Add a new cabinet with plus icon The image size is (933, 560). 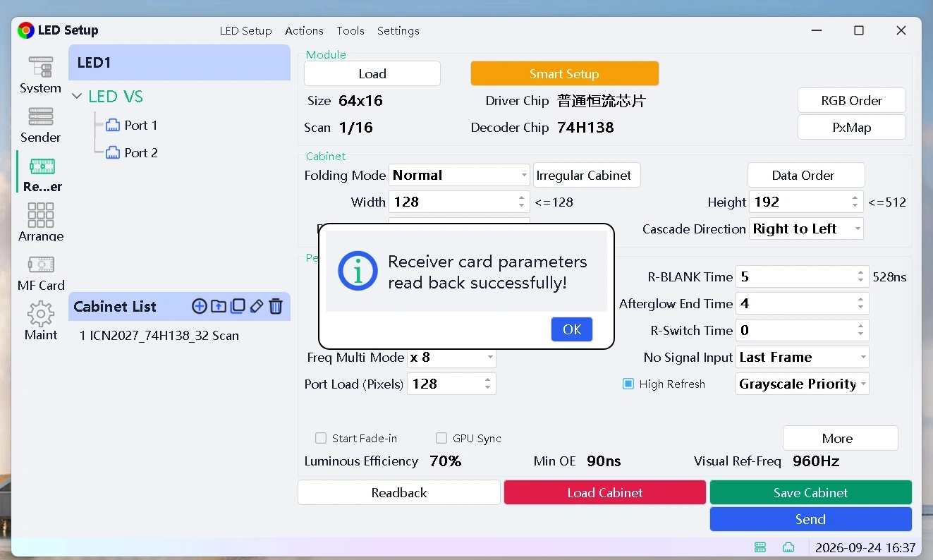[200, 306]
